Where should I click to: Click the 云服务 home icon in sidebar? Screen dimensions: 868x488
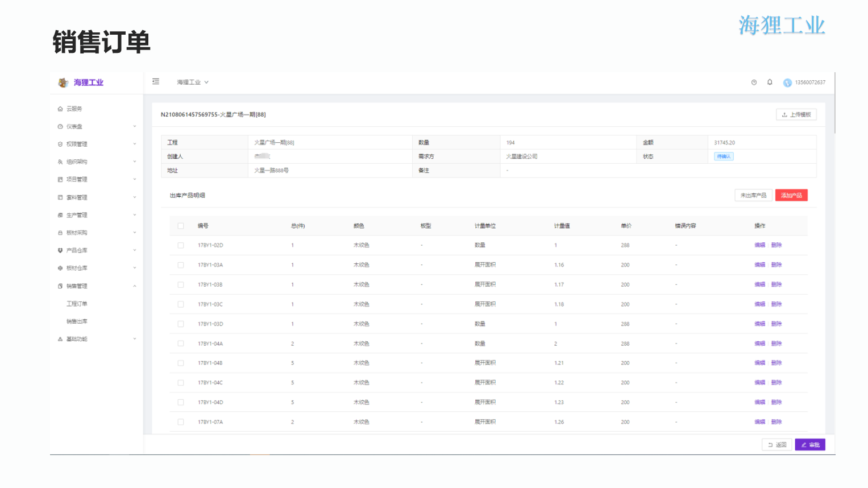click(60, 109)
